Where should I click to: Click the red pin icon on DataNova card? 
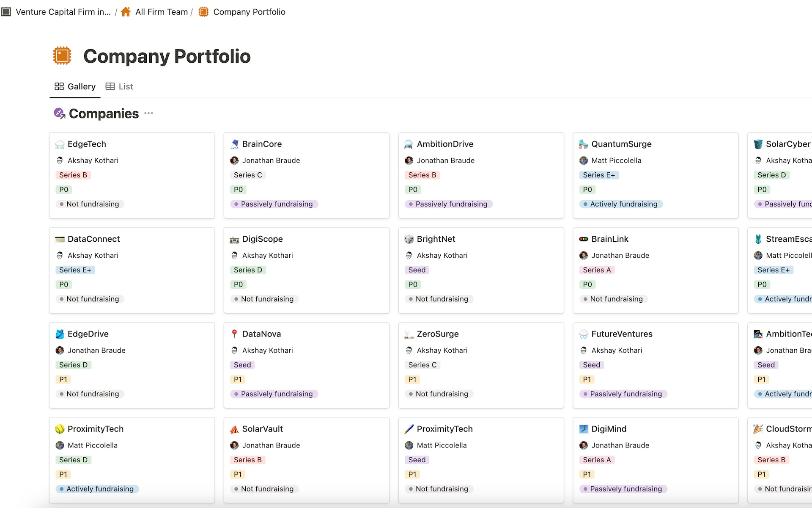tap(234, 334)
